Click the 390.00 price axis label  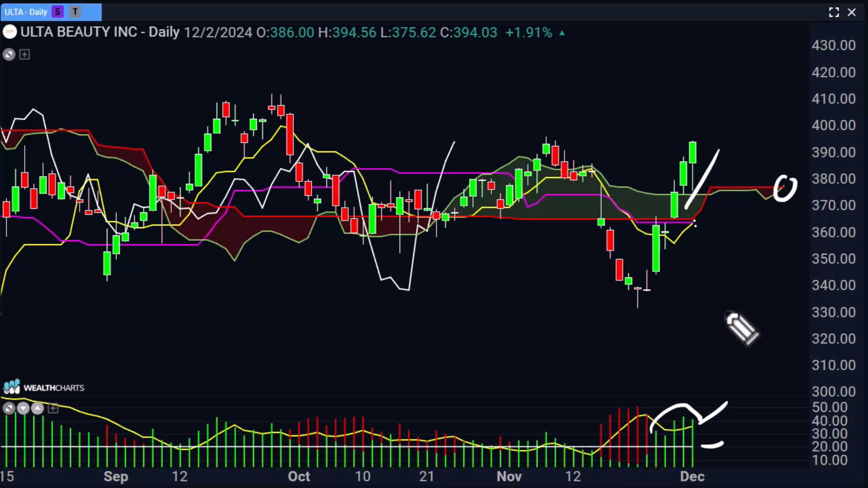click(833, 152)
